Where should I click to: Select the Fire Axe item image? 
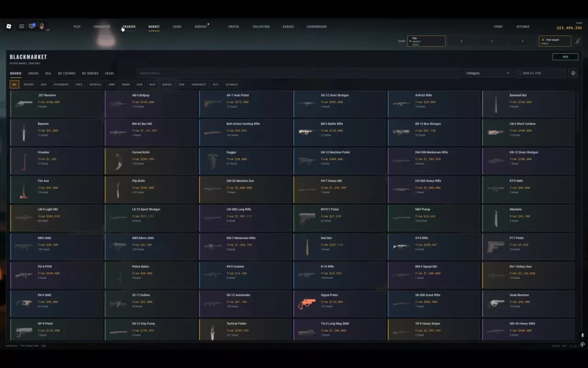point(24,190)
